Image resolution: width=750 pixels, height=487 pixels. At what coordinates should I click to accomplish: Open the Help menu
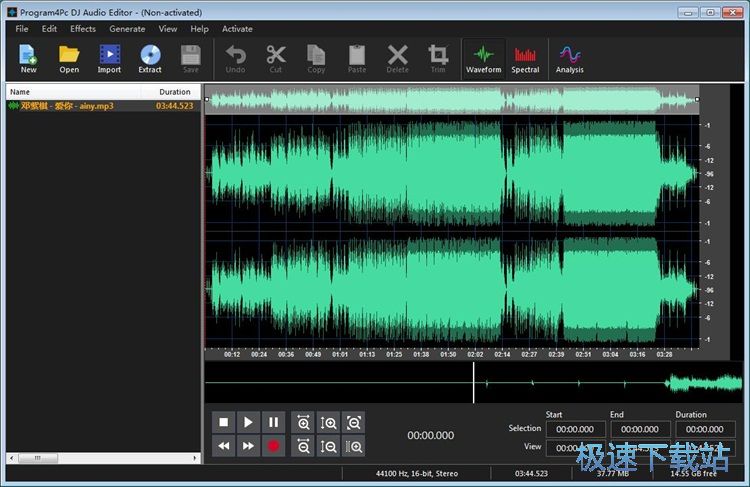click(x=200, y=29)
